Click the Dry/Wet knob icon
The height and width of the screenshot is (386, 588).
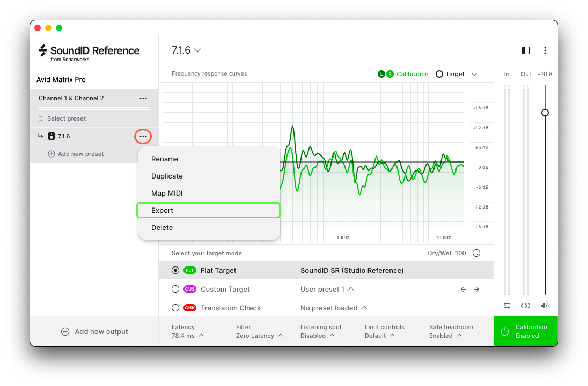[x=476, y=253]
